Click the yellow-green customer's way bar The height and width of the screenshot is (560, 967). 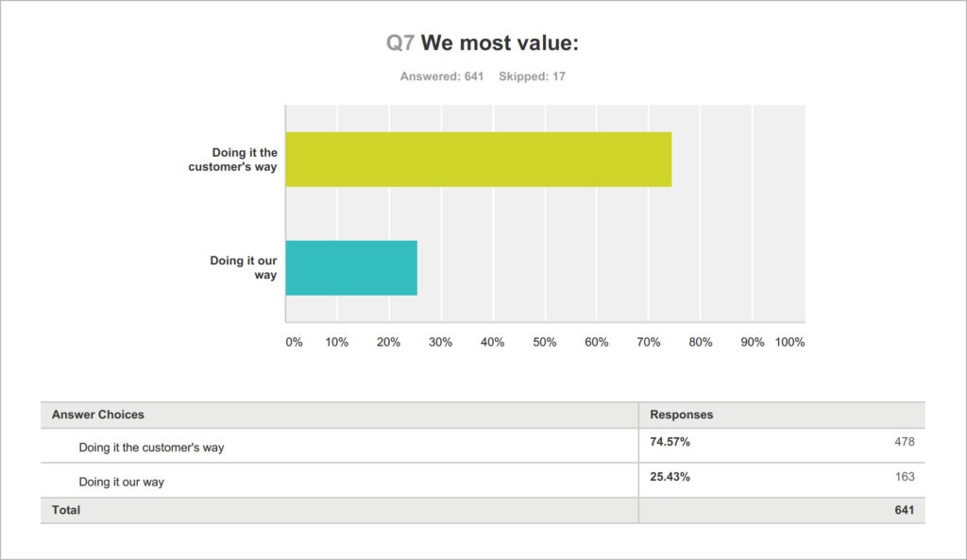(479, 160)
